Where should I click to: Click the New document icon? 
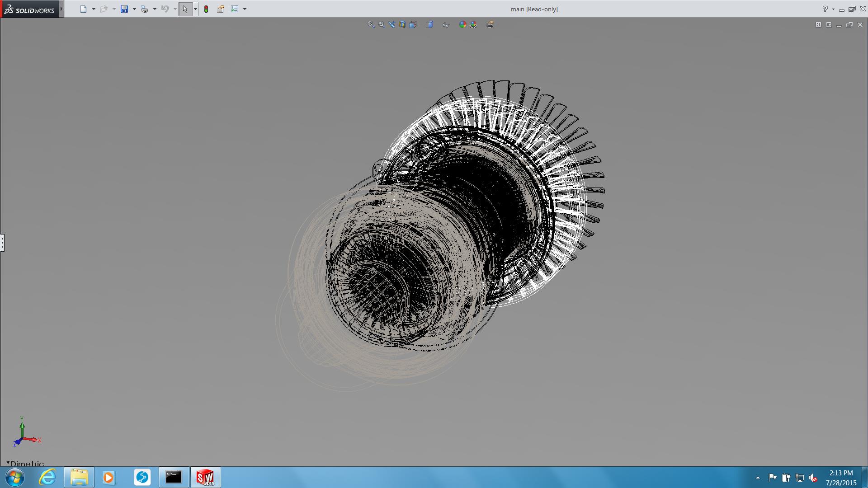tap(83, 9)
